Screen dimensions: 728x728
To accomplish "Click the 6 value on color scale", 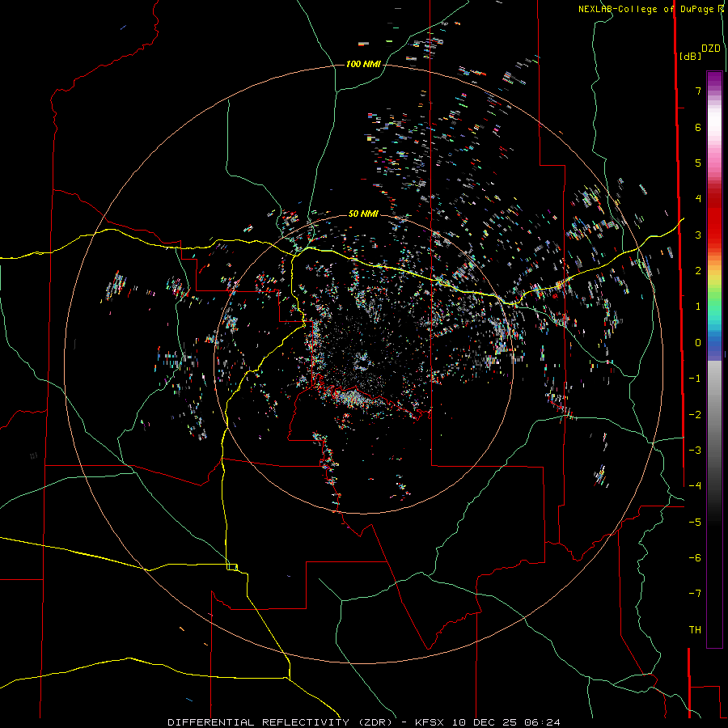I will coord(698,127).
